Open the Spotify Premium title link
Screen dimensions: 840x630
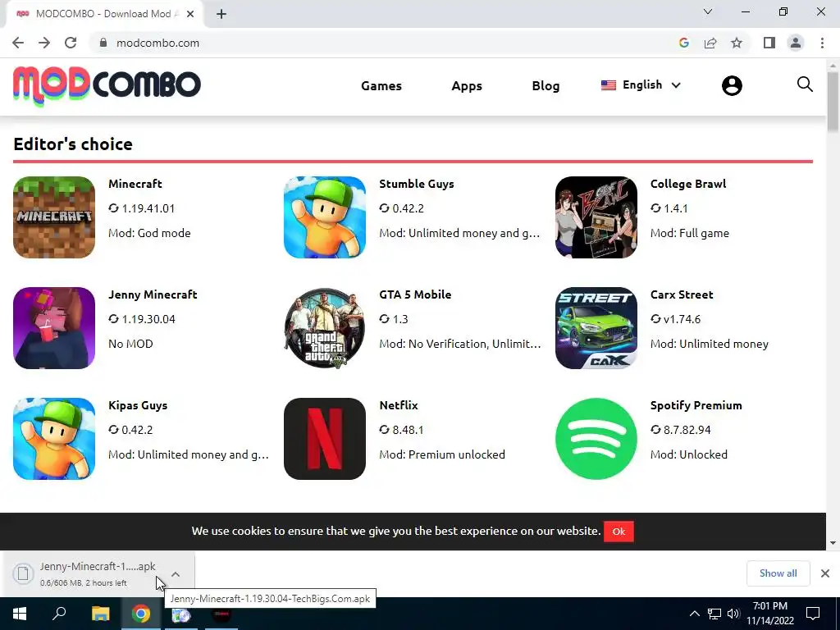(x=696, y=405)
